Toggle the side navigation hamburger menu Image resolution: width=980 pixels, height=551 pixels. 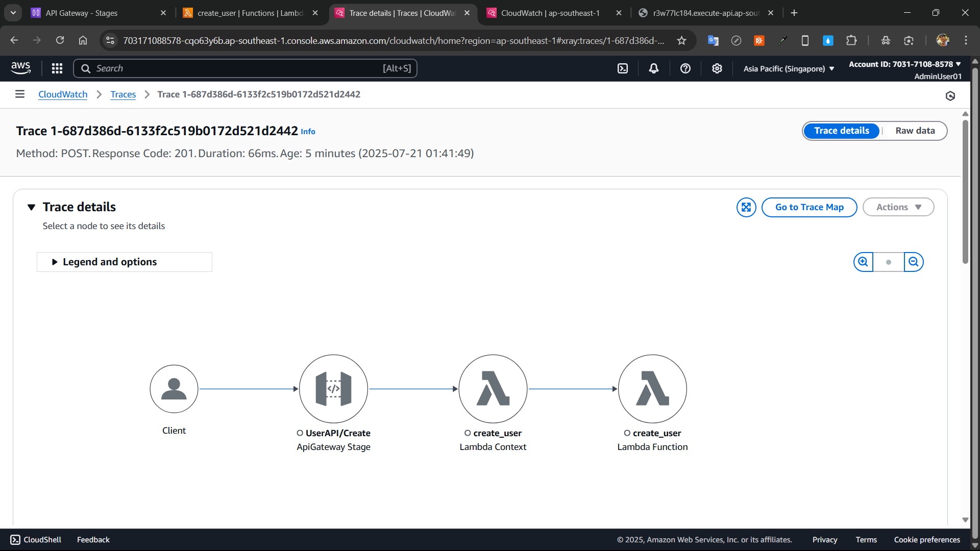tap(20, 94)
